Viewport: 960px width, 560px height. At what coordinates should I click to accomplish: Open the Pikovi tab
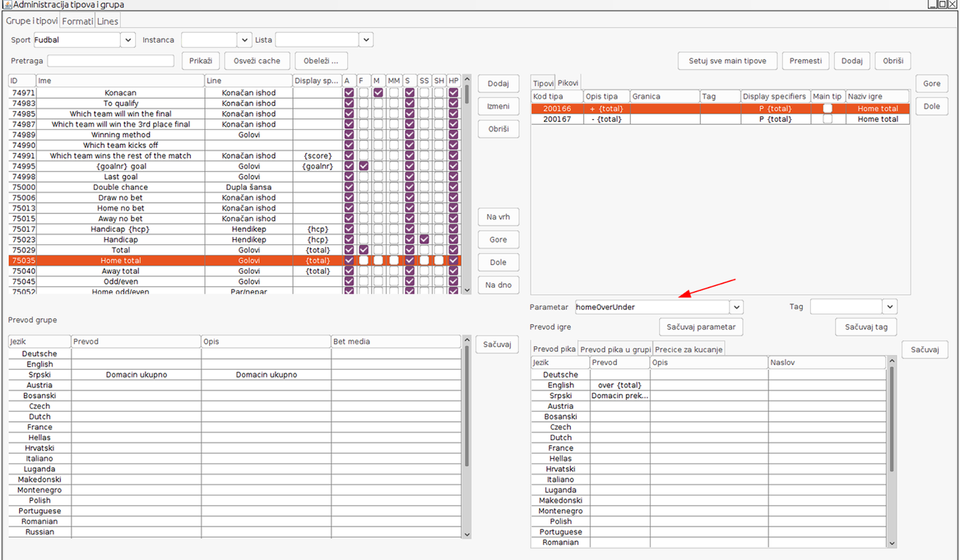pyautogui.click(x=568, y=83)
